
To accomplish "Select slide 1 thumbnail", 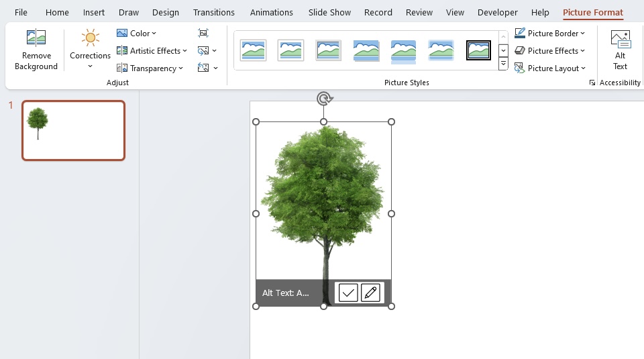I will [x=74, y=130].
